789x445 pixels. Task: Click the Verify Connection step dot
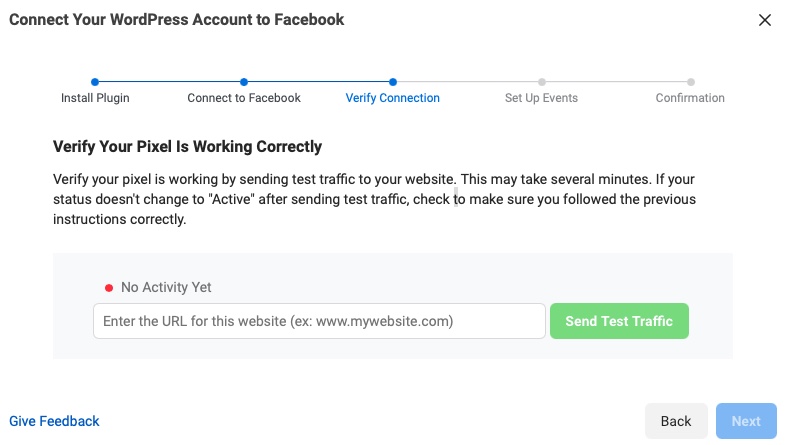tap(393, 82)
